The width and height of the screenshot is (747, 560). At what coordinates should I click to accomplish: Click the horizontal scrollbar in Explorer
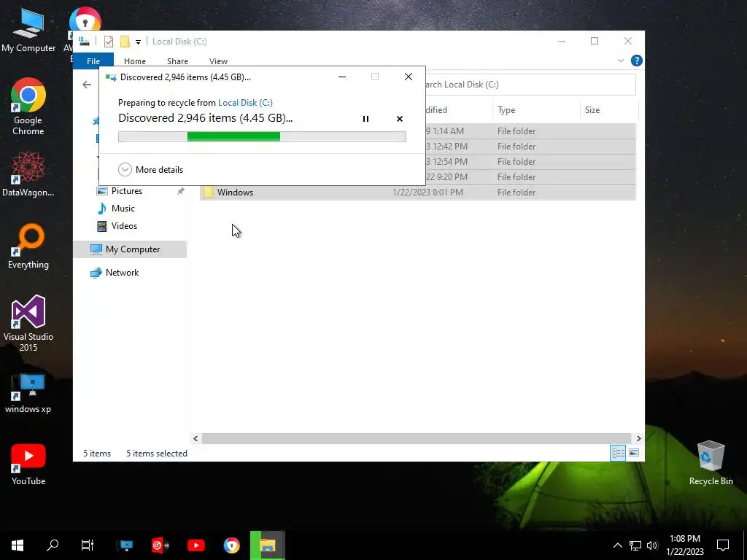coord(417,438)
